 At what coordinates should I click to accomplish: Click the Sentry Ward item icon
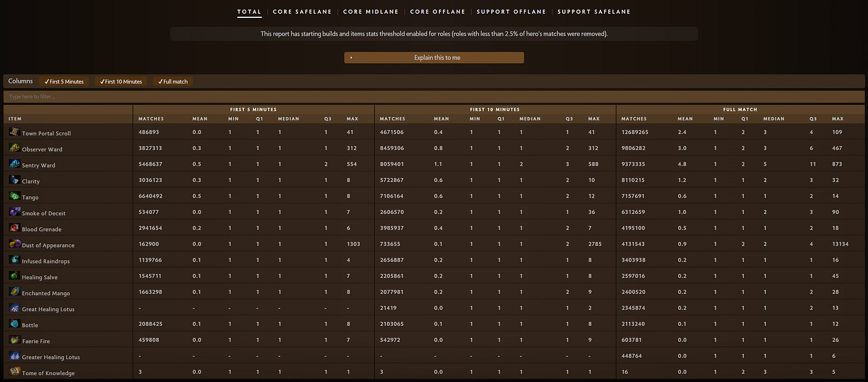(x=14, y=164)
